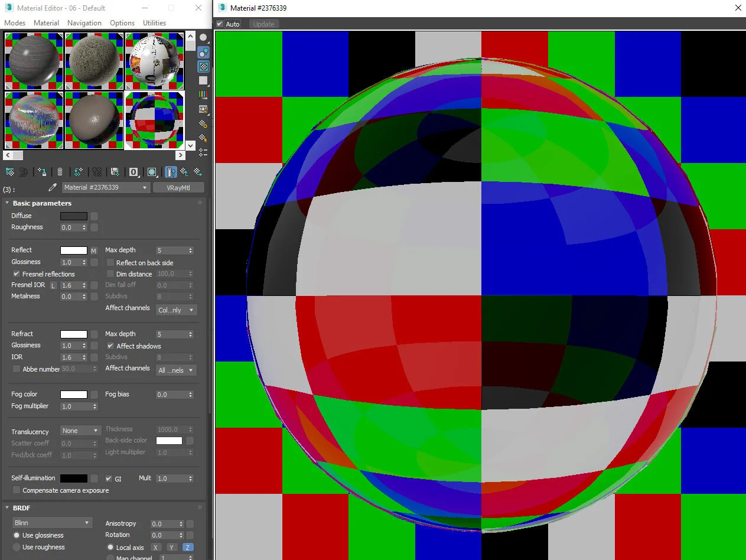Open the Material menu

46,23
